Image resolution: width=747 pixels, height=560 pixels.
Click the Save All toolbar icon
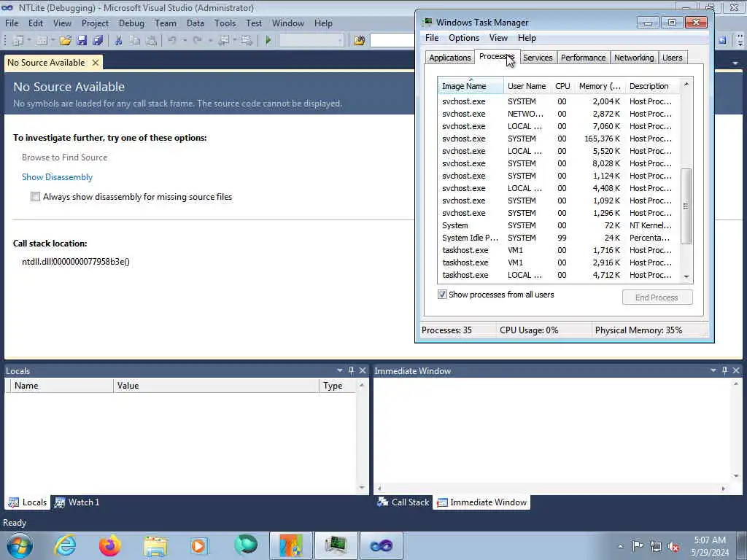click(98, 41)
